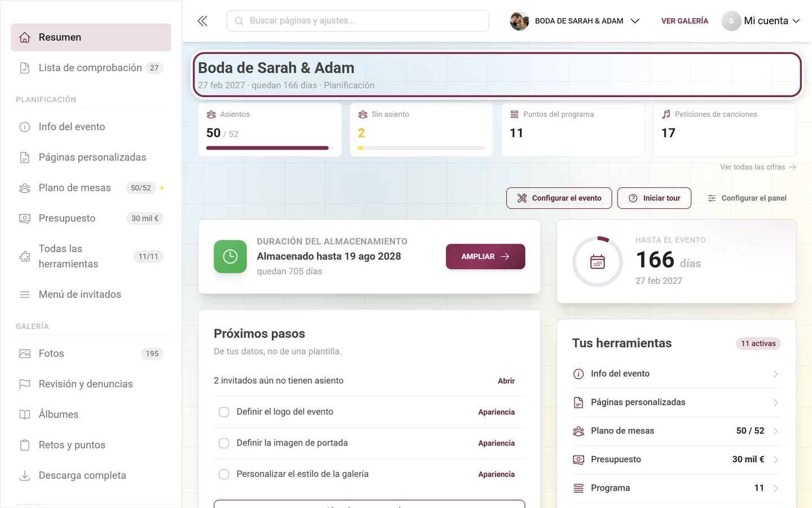Collapse sidebar with the double-chevron icon

click(x=202, y=21)
